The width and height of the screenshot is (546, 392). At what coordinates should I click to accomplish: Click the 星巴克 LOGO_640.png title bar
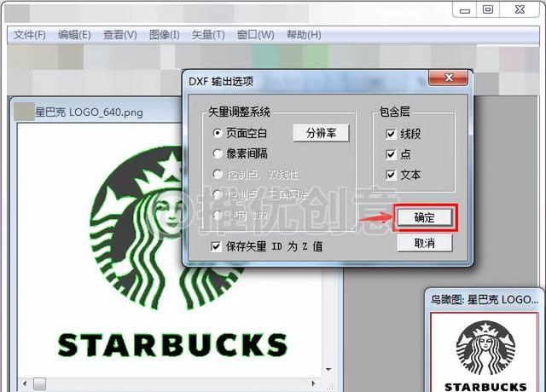(x=97, y=112)
